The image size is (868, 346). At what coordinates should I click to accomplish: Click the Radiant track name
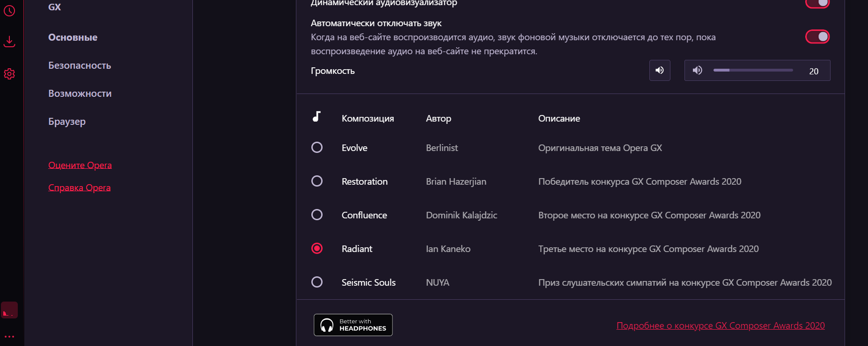pos(357,249)
